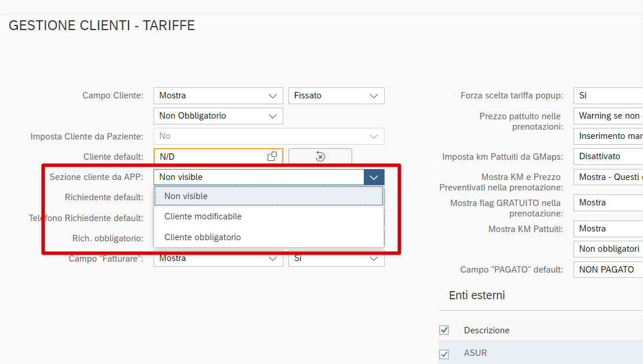
Task: Click the Campo PAGATO default 'NON PAGATO' field
Action: pyautogui.click(x=608, y=270)
